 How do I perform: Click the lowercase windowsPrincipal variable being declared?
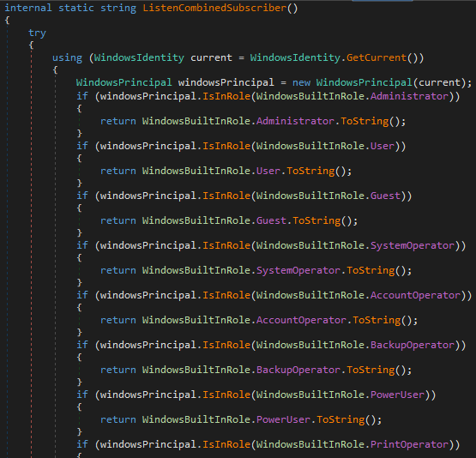[x=226, y=83]
